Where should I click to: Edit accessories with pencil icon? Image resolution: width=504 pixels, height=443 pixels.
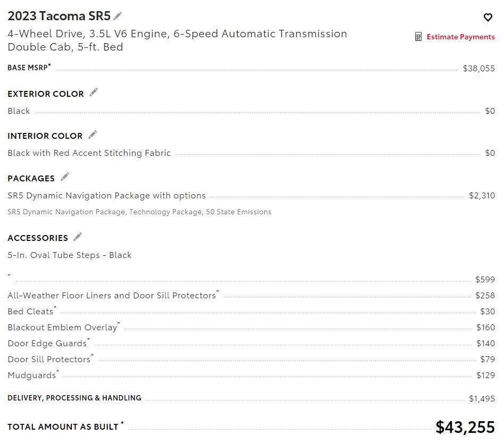78,237
